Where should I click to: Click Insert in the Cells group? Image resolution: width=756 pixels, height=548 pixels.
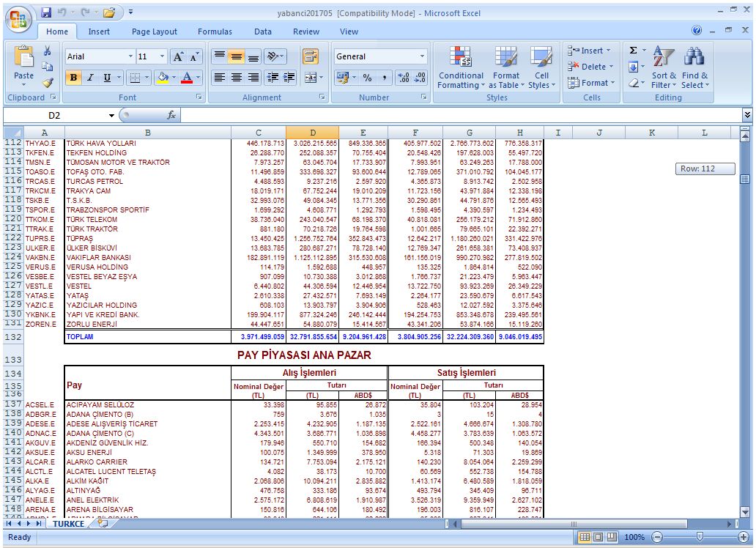[x=590, y=51]
